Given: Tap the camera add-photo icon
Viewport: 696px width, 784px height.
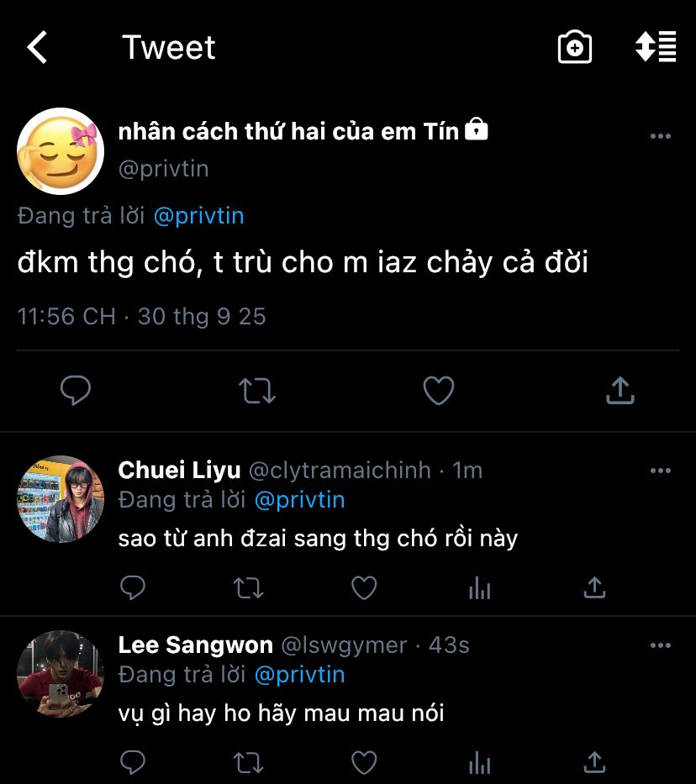Looking at the screenshot, I should coord(575,47).
